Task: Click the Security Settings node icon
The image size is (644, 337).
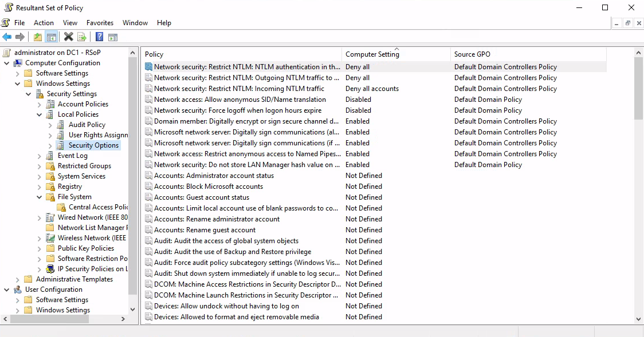Action: point(40,94)
